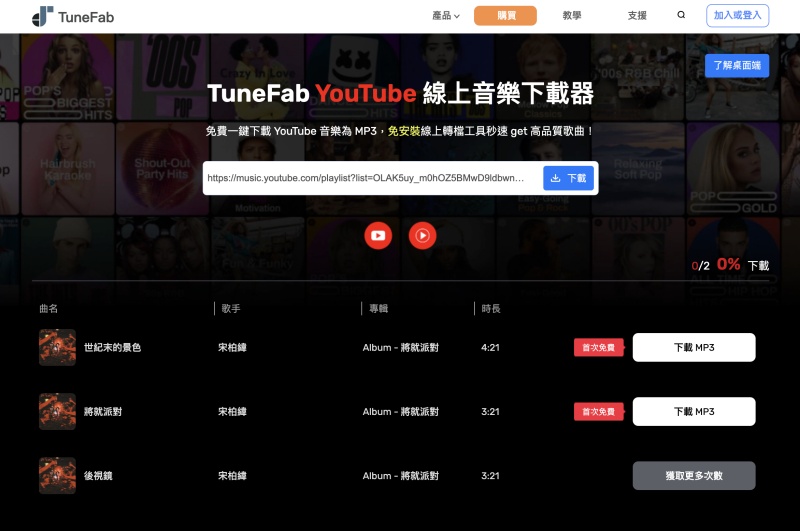Click the 專輯 column header
Viewport: 800px width, 531px height.
point(379,309)
